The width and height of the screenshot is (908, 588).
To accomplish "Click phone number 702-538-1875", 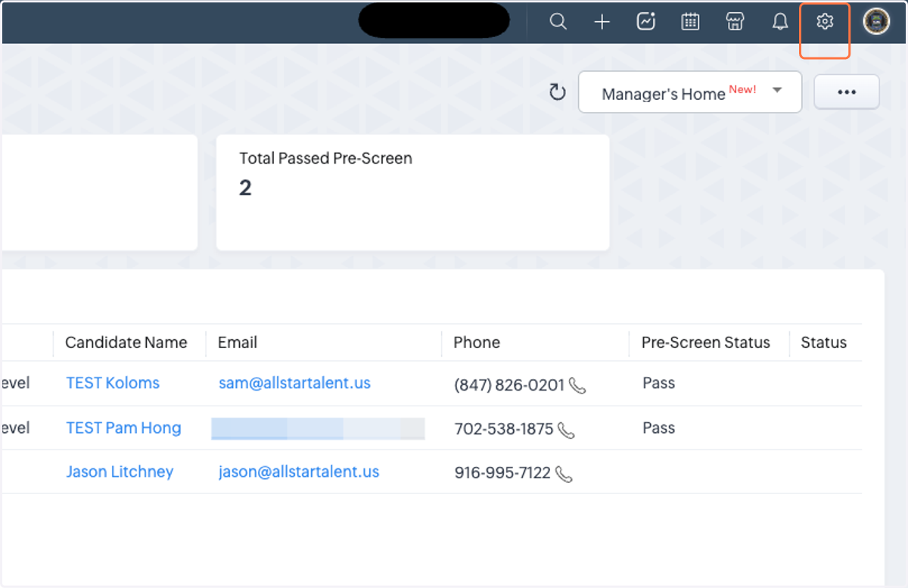I will tap(504, 429).
